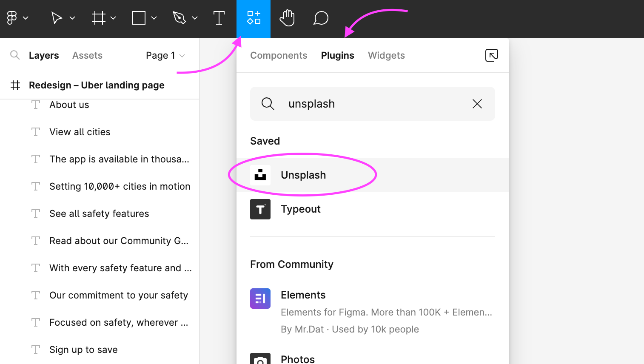Click text icon beside Sign up to save

[x=36, y=350]
